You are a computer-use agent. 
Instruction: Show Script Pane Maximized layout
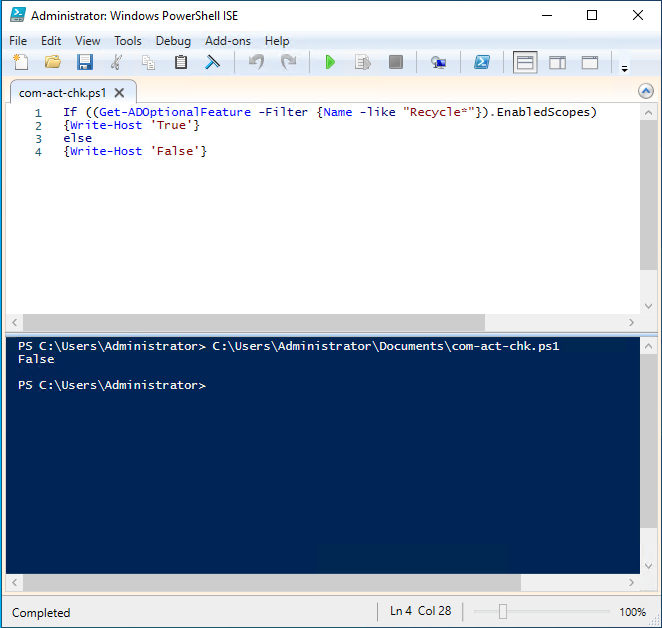(590, 63)
